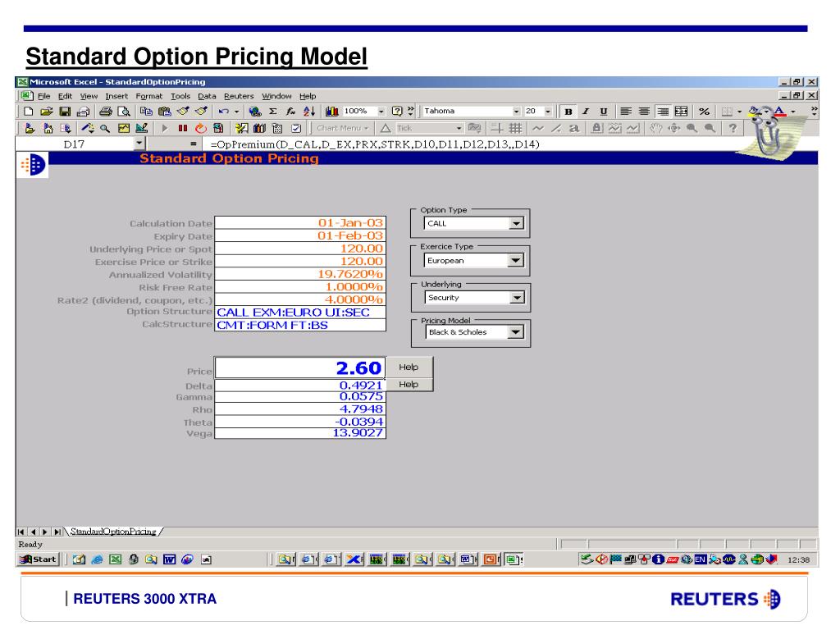
Task: Click the 12:38 taskbar clock
Action: (798, 559)
